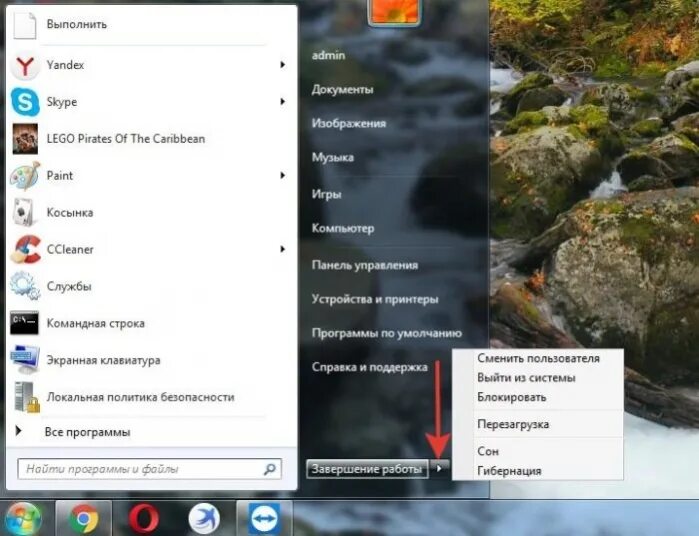Open Экранная клавиатура keyboard icon
699x536 pixels.
(x=25, y=359)
